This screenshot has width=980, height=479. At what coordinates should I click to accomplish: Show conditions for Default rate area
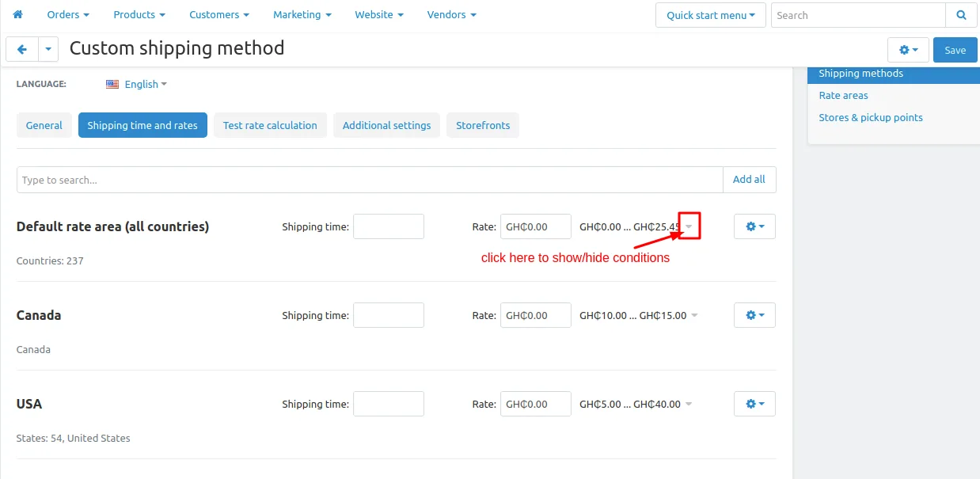(x=689, y=226)
